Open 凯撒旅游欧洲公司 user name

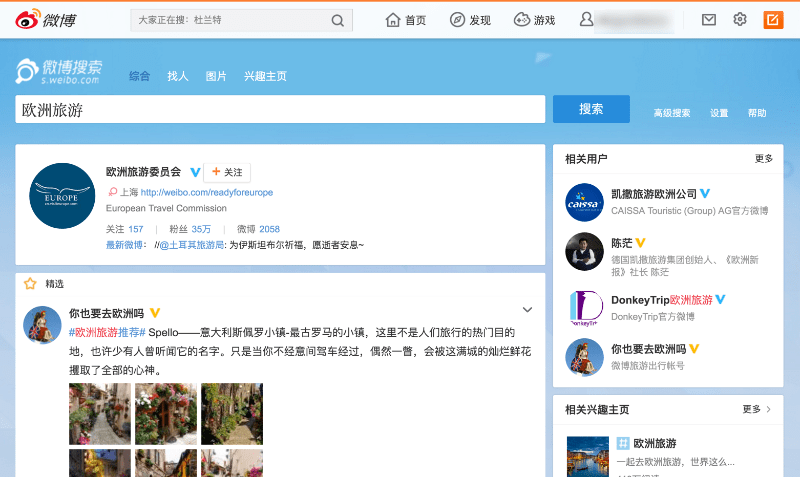654,194
